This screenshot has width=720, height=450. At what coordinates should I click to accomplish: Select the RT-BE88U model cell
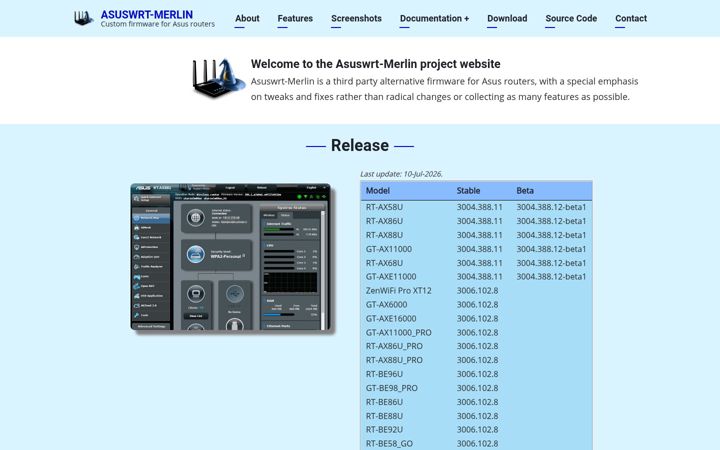(x=384, y=416)
